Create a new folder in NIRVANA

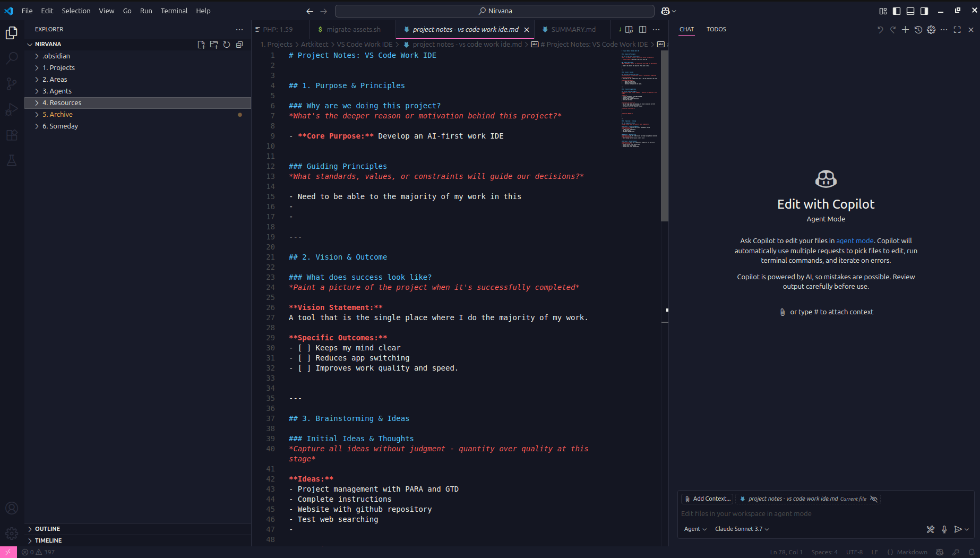pos(214,45)
